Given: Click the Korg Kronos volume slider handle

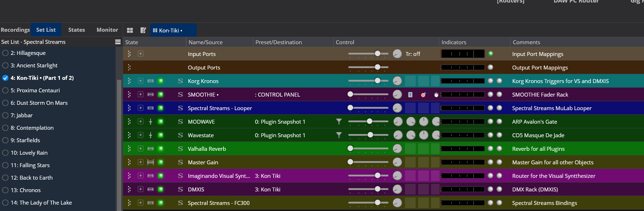Looking at the screenshot, I should coord(377,81).
